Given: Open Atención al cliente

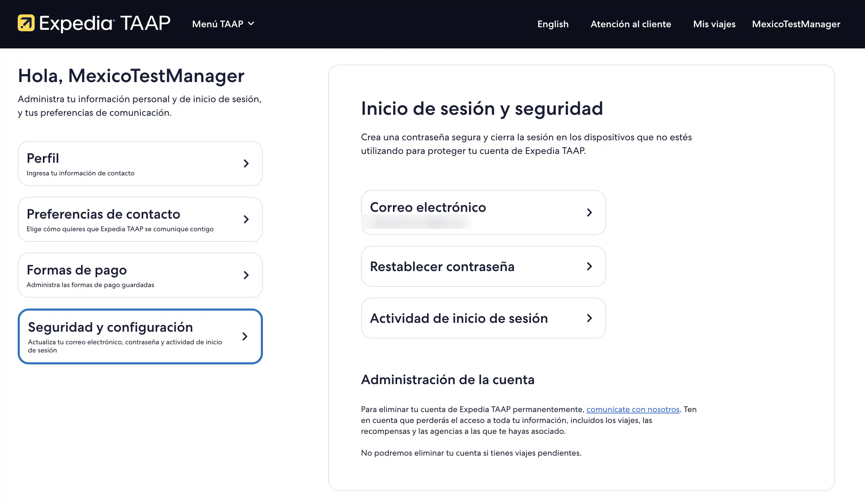Looking at the screenshot, I should pos(631,24).
